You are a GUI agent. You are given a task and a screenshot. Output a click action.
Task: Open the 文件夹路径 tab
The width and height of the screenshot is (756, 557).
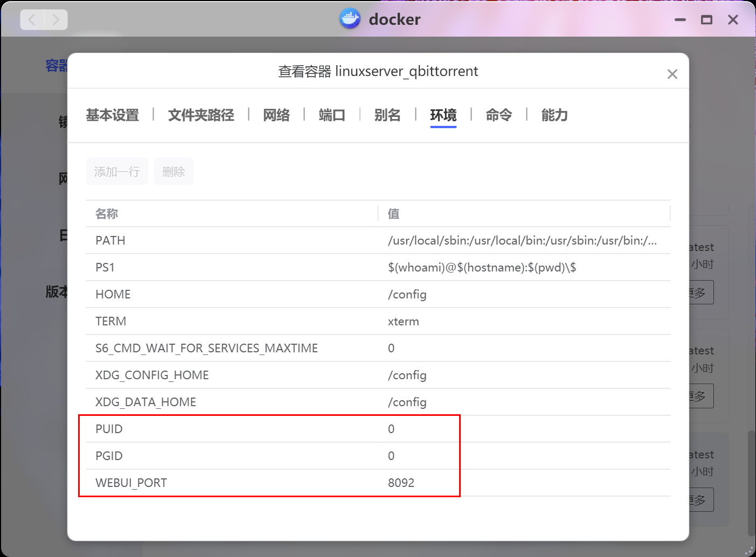tap(201, 115)
